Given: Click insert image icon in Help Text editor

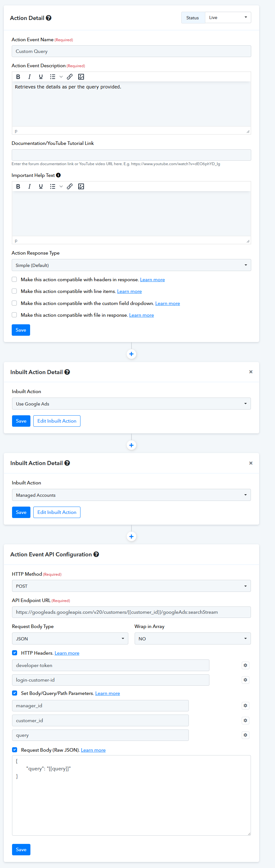Looking at the screenshot, I should click(x=81, y=186).
